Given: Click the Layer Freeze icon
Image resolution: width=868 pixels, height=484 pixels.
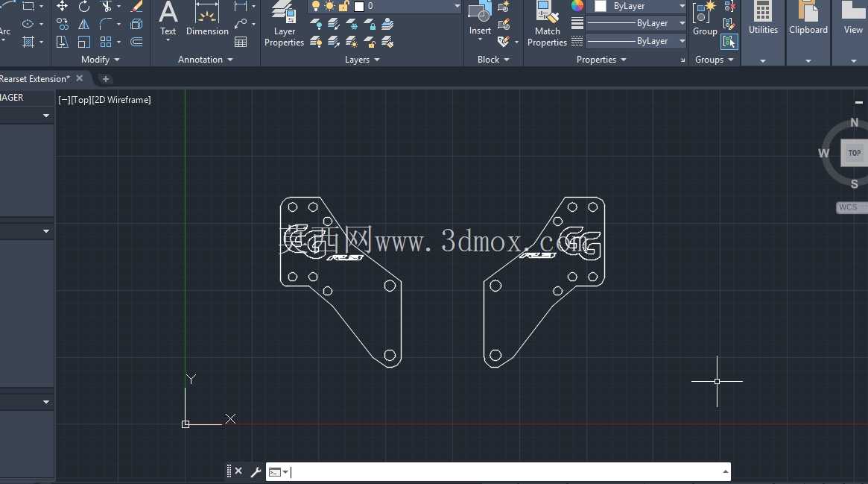Looking at the screenshot, I should (x=352, y=24).
